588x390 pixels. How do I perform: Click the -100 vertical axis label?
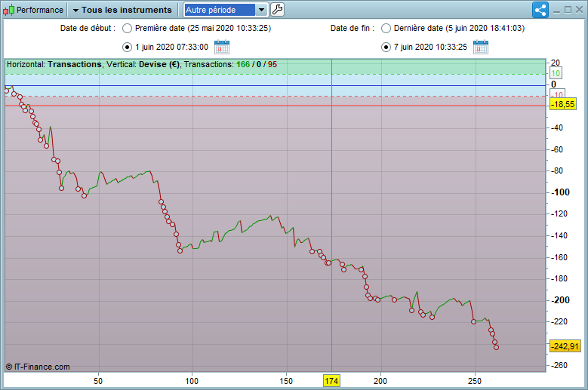coord(560,192)
